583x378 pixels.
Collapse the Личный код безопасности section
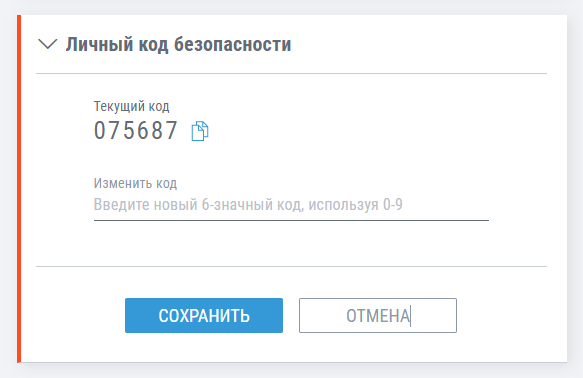(48, 44)
